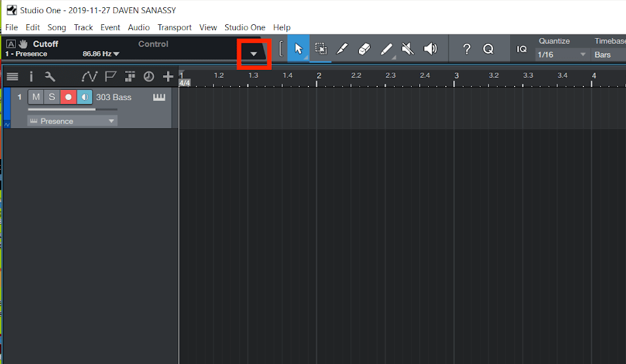Toggle monitor on 303 Bass track
This screenshot has height=364, width=626.
coord(84,97)
